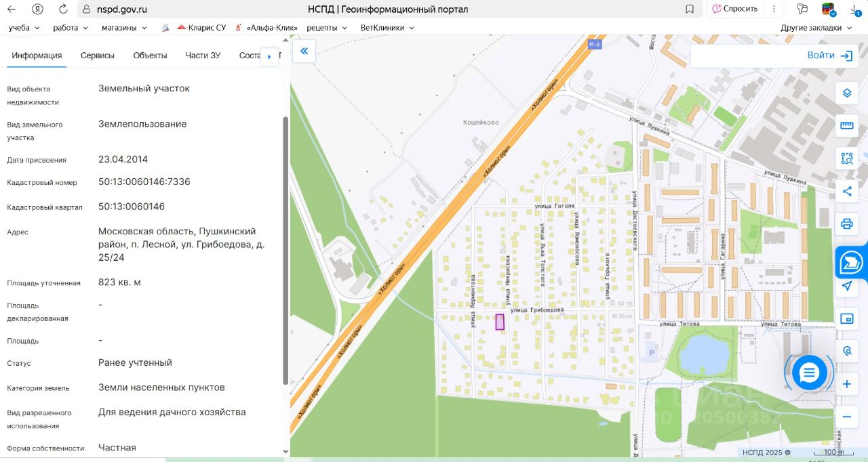
Task: Select the ruler measurement tool
Action: tap(846, 125)
